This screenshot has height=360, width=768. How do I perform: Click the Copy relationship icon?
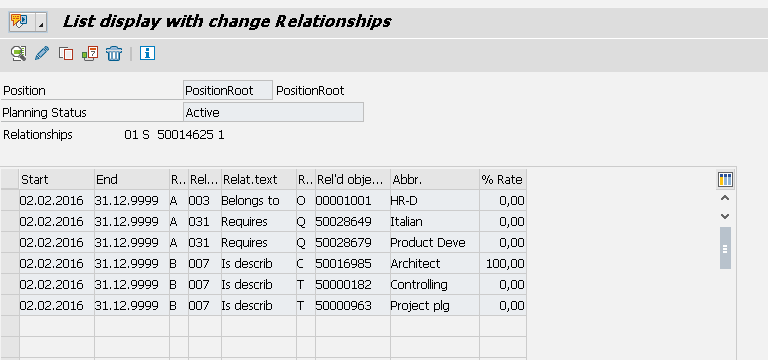click(66, 53)
